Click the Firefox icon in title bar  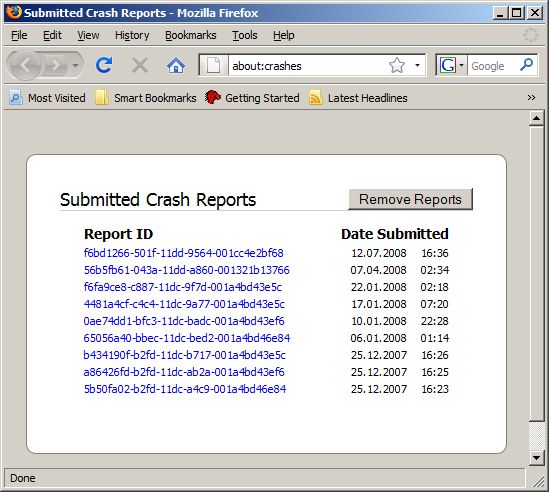coord(13,12)
